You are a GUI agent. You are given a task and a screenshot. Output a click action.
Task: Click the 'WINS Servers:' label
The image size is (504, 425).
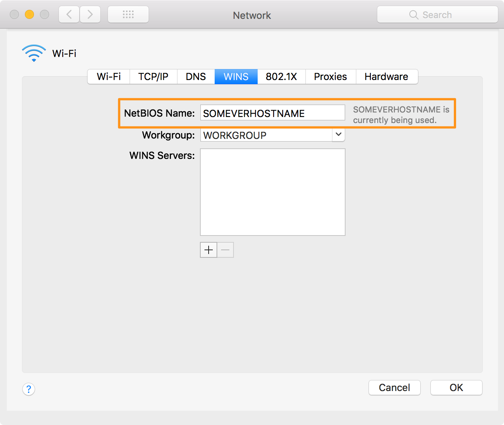click(162, 156)
